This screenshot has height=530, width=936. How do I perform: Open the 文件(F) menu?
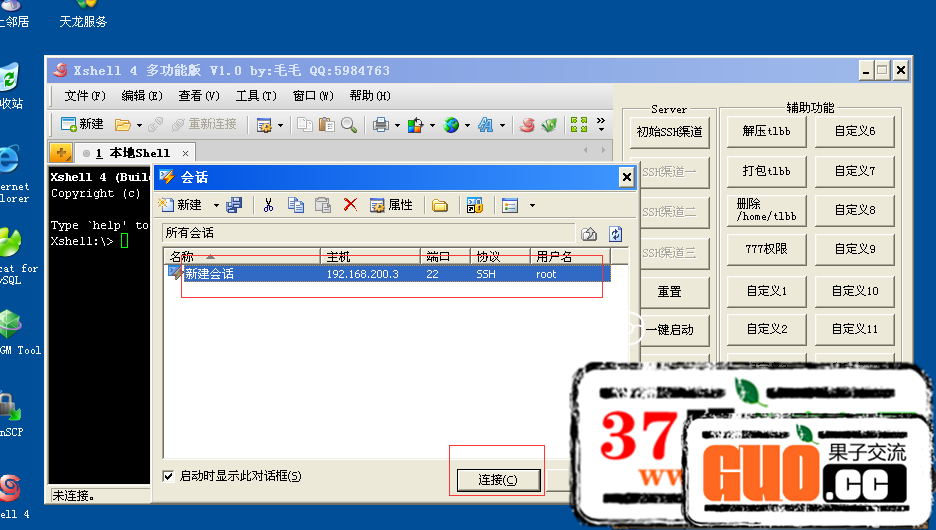[85, 96]
